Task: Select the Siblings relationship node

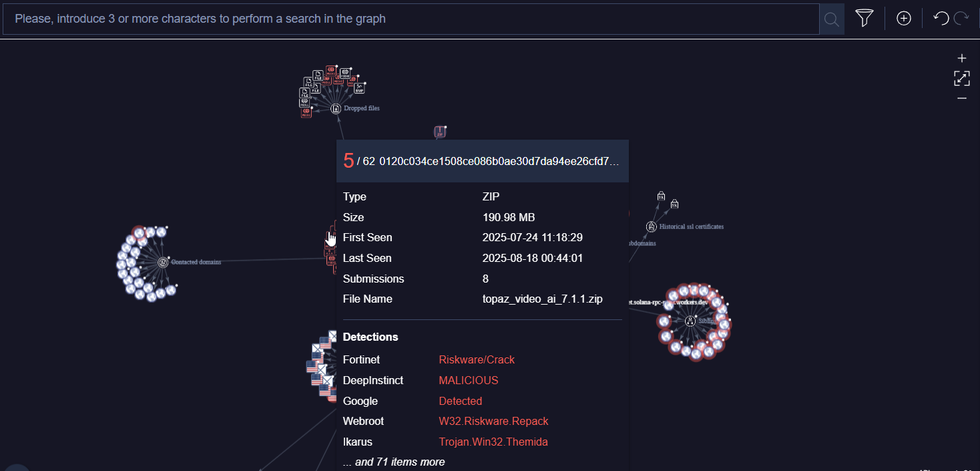Action: point(690,321)
